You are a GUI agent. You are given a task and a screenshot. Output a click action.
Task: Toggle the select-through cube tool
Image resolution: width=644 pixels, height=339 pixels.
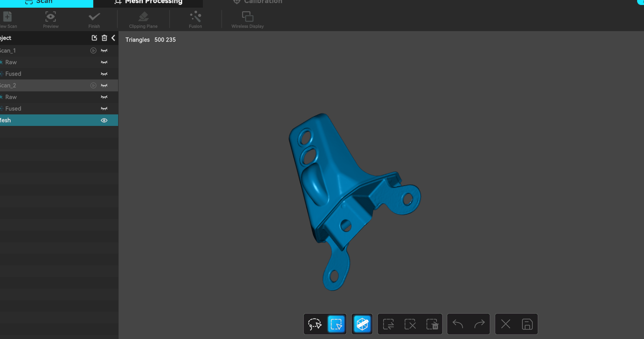(x=362, y=324)
